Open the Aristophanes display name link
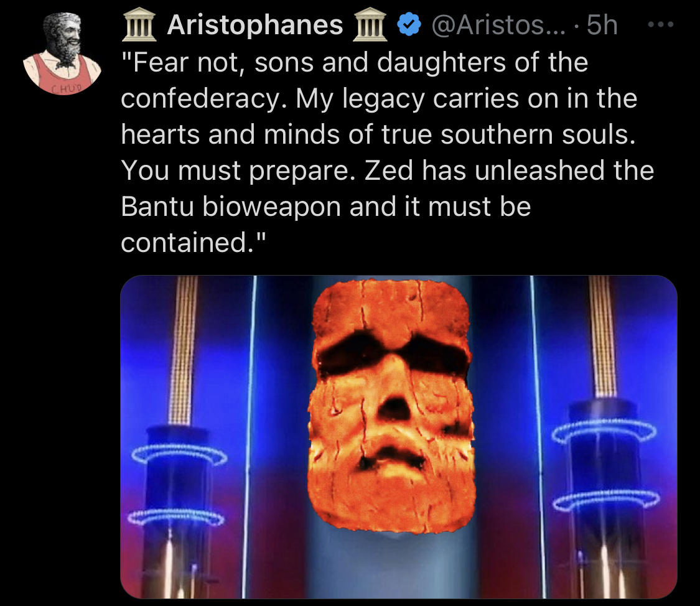 pyautogui.click(x=255, y=25)
